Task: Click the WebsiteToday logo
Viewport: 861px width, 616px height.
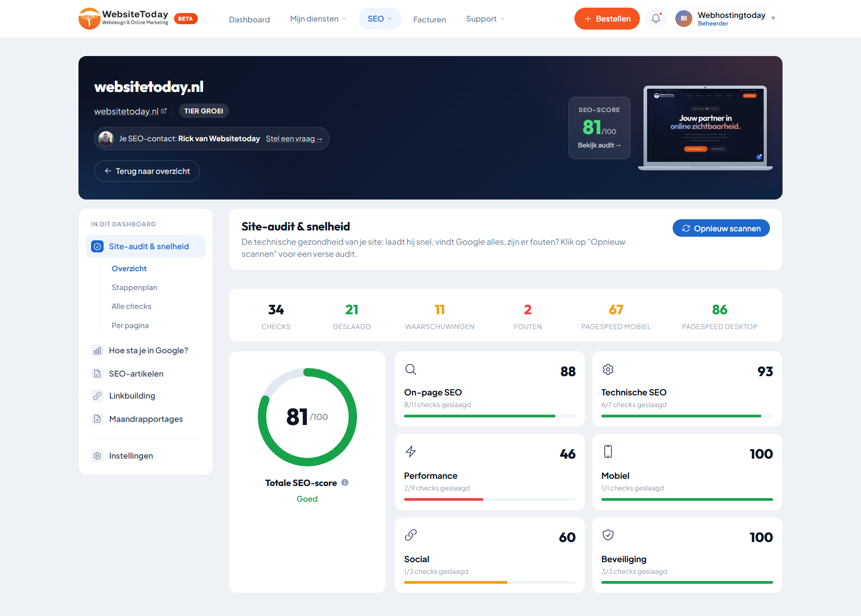Action: (123, 18)
